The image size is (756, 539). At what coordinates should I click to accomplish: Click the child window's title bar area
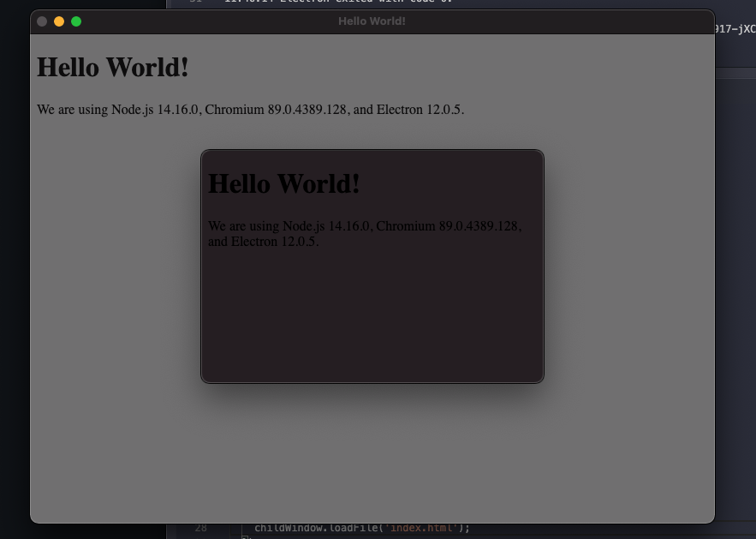(372, 156)
